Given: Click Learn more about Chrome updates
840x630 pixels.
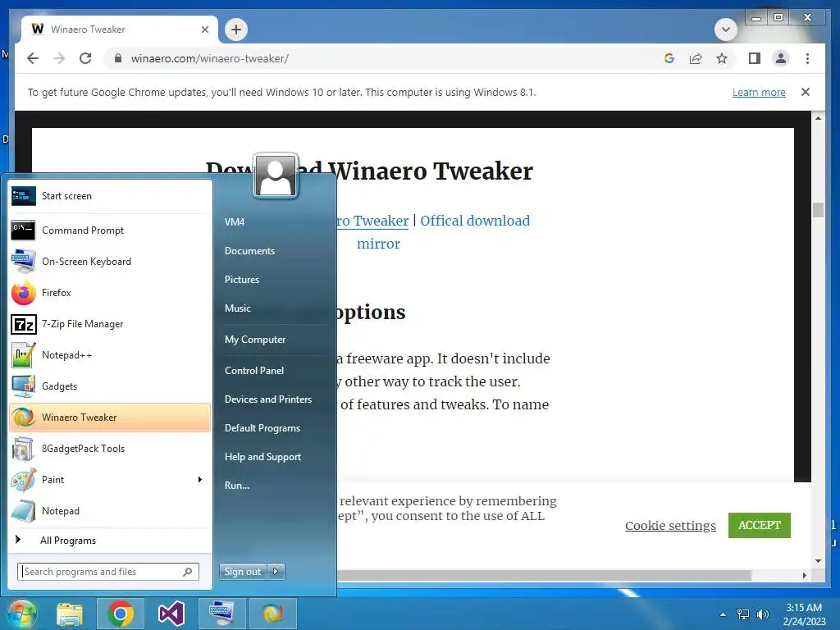Looking at the screenshot, I should pyautogui.click(x=759, y=92).
